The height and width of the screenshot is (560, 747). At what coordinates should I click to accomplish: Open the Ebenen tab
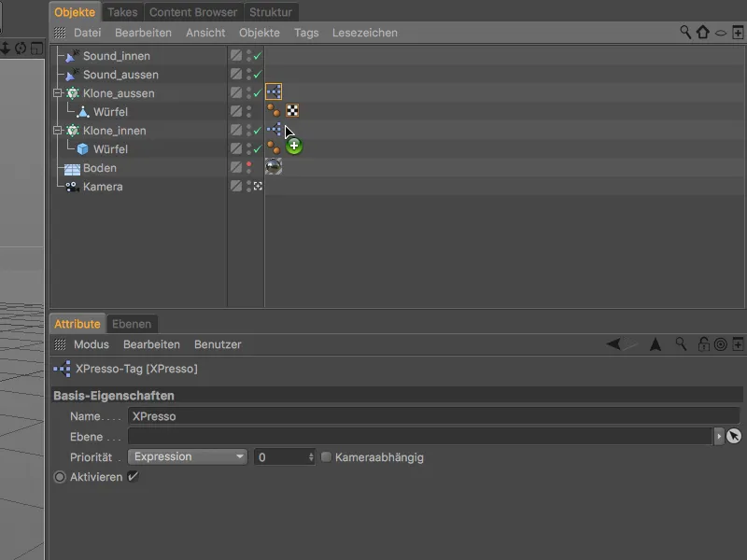click(x=132, y=324)
